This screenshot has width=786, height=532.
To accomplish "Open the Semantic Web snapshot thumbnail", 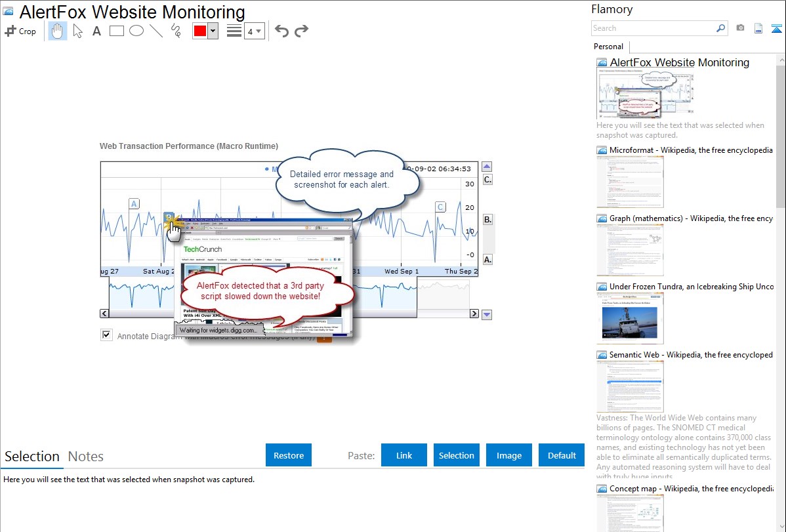I will coord(630,386).
